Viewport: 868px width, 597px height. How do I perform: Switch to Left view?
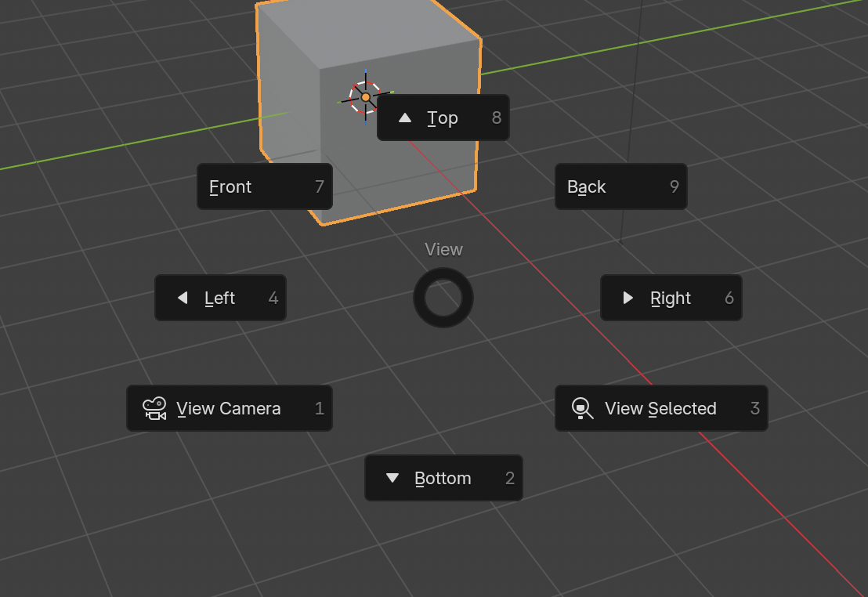click(x=220, y=298)
